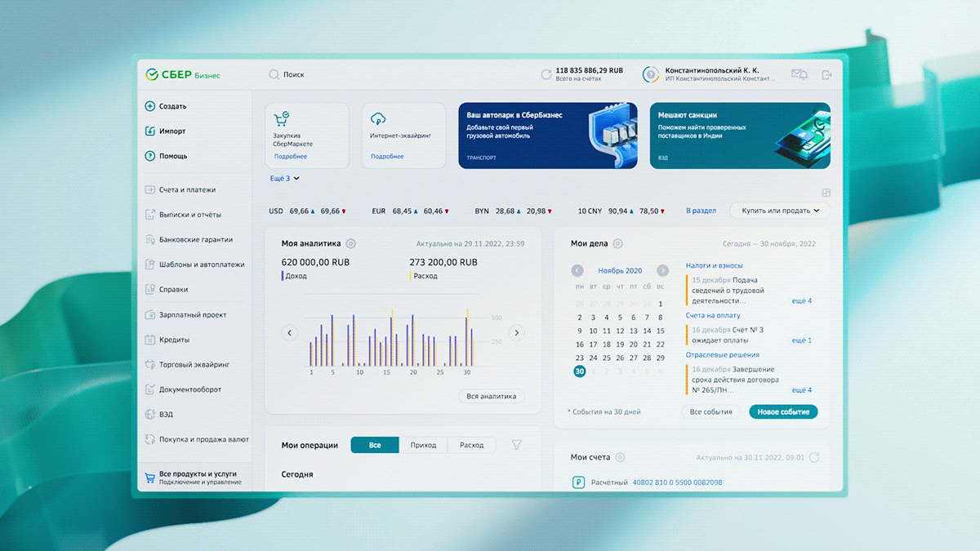The height and width of the screenshot is (551, 980).
Task: Refresh the total account balance
Action: tap(546, 74)
